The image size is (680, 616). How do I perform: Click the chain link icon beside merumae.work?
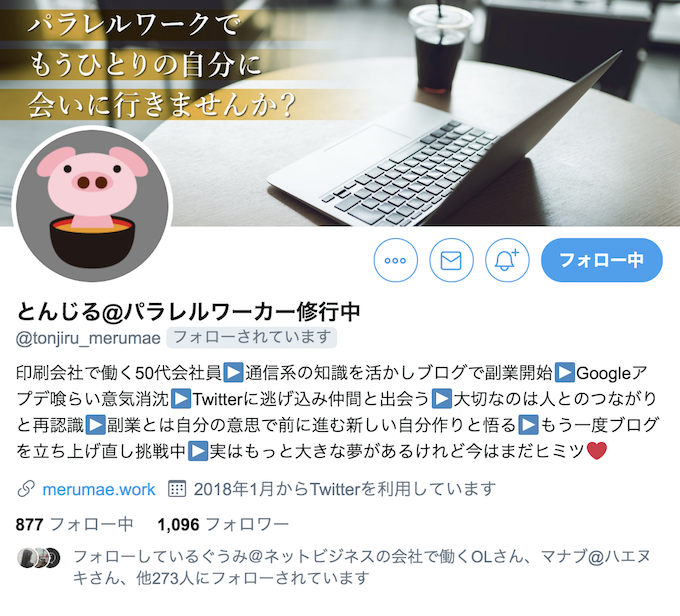point(26,489)
